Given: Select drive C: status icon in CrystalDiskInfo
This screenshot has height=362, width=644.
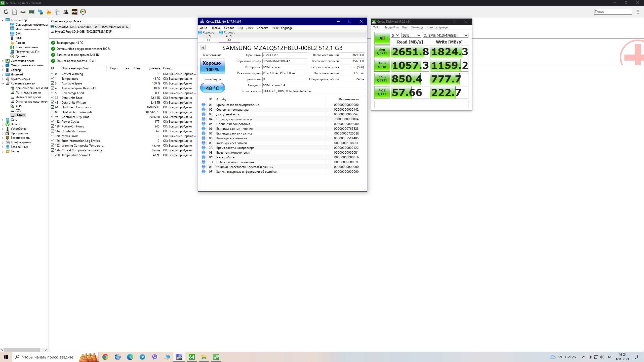Looking at the screenshot, I should click(200, 32).
